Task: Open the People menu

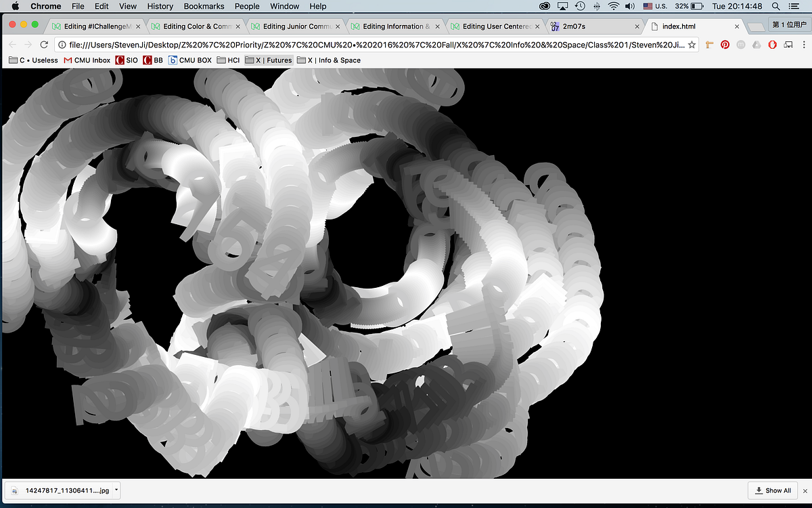Action: coord(247,6)
